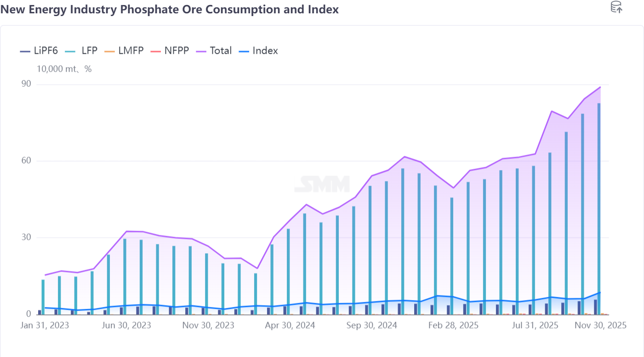Select the LFP bar above Apr 30, 2024
The height and width of the screenshot is (357, 644).
[x=288, y=271]
